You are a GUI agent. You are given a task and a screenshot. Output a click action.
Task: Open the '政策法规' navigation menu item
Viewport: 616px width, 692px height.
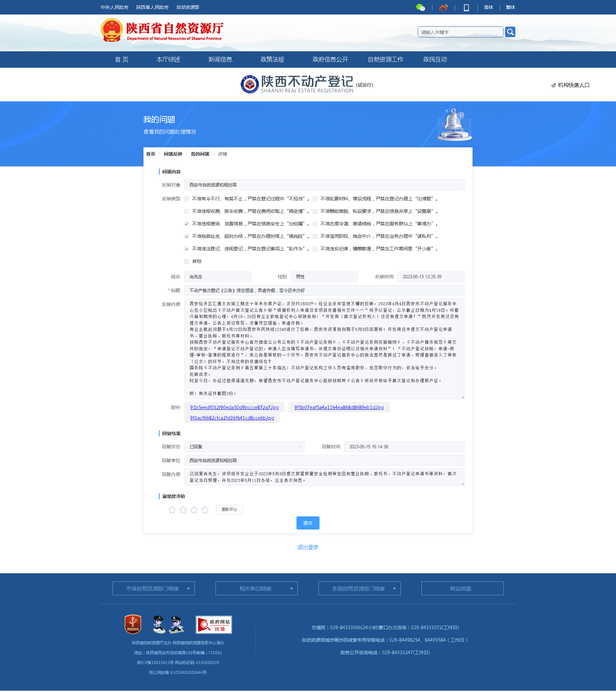[272, 60]
